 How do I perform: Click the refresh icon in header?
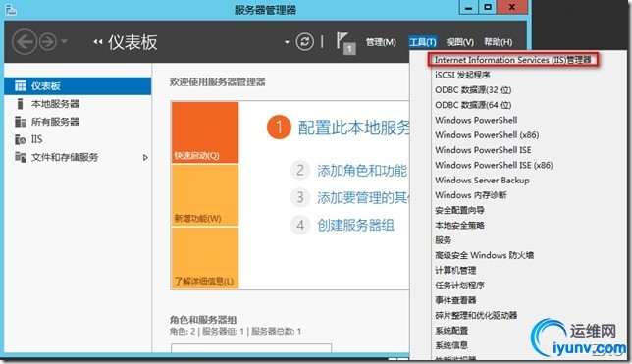[x=304, y=41]
